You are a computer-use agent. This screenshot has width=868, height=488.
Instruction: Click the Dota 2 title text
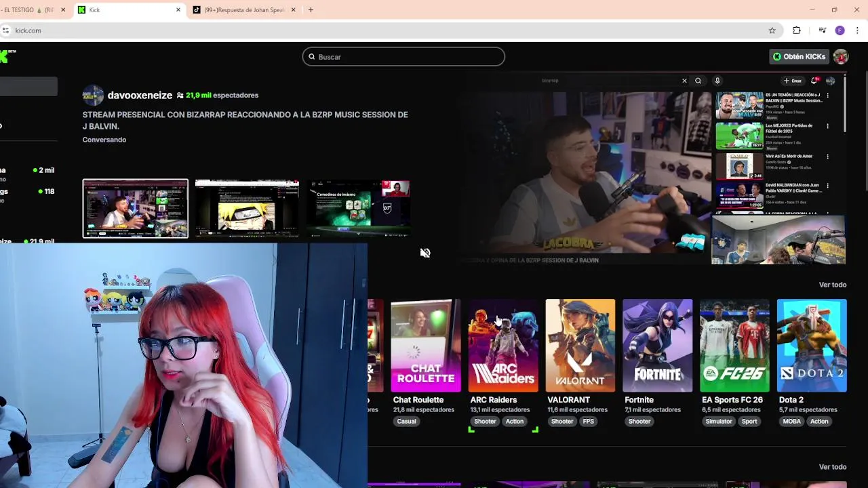pos(791,400)
